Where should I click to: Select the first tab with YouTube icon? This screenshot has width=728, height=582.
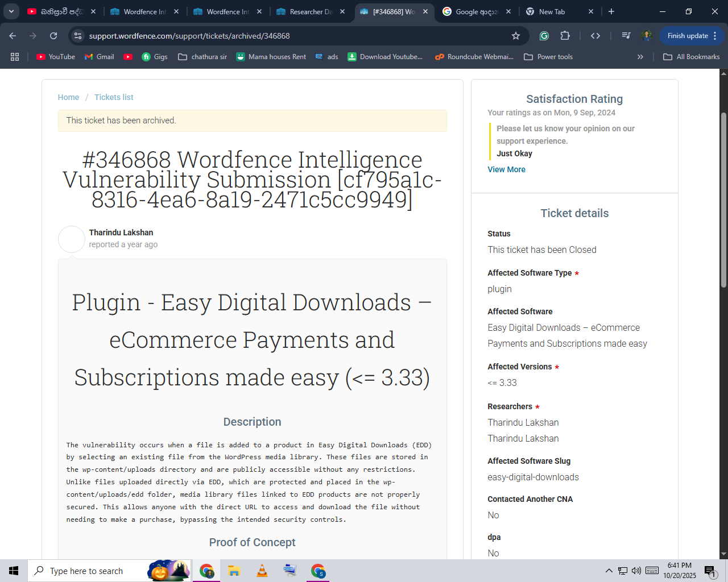tap(62, 11)
